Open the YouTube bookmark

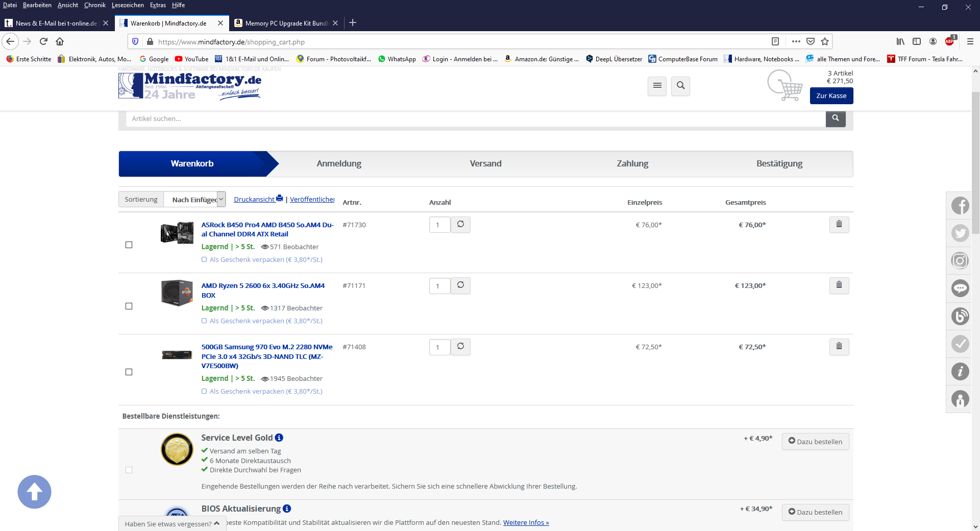191,59
